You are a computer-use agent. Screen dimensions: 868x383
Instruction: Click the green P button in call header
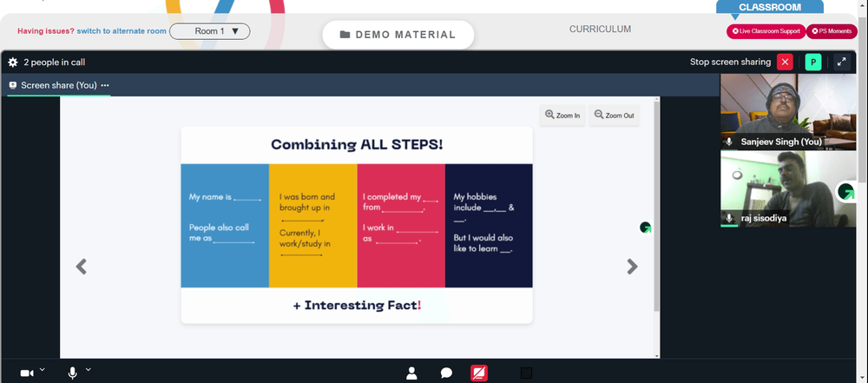pos(812,62)
